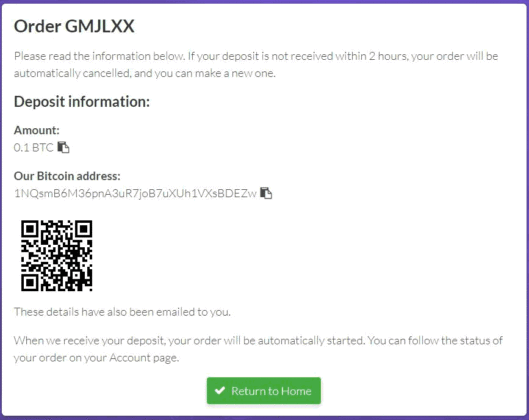The width and height of the screenshot is (529, 420).
Task: Click the 0.1 BTC amount value
Action: click(33, 147)
